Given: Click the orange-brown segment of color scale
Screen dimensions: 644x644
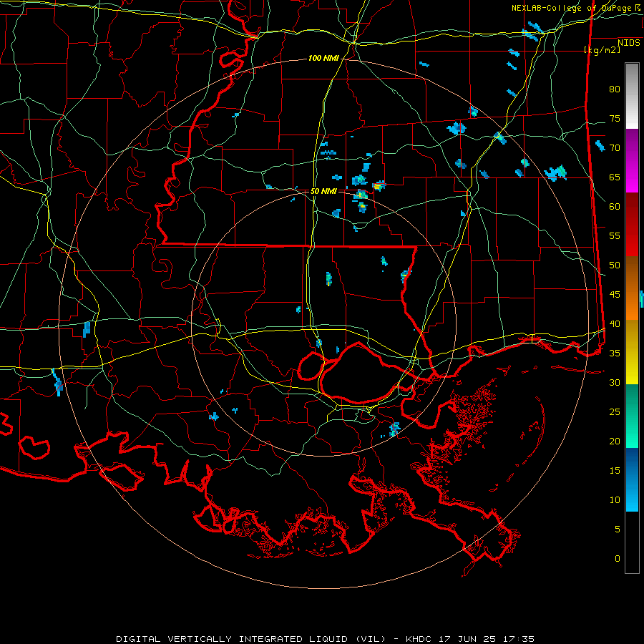Looking at the screenshot, I should (x=632, y=288).
